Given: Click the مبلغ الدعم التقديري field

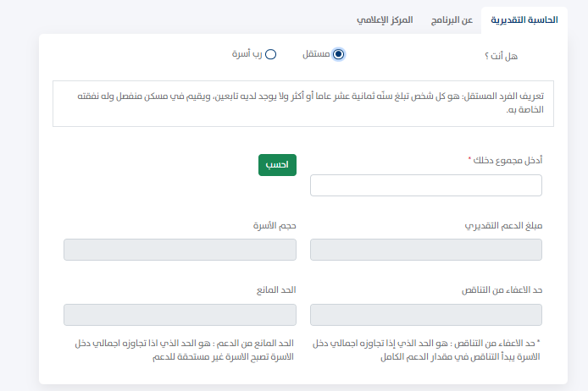Looking at the screenshot, I should click(426, 250).
